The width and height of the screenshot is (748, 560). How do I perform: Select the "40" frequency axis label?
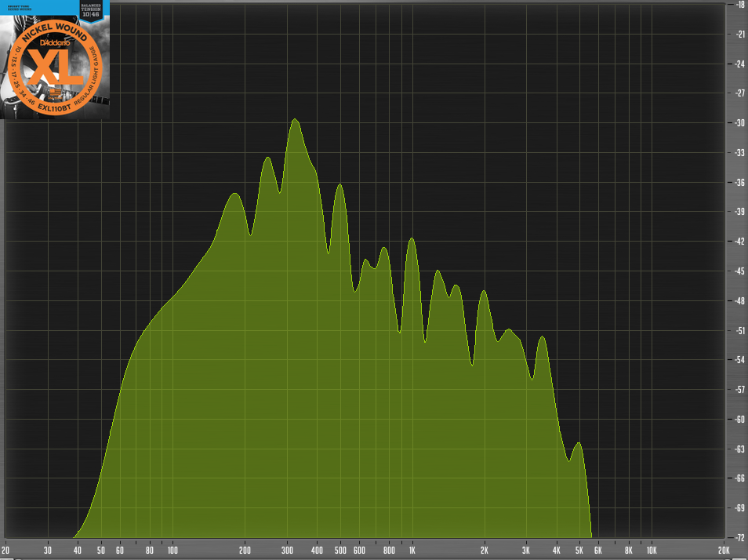tap(78, 551)
